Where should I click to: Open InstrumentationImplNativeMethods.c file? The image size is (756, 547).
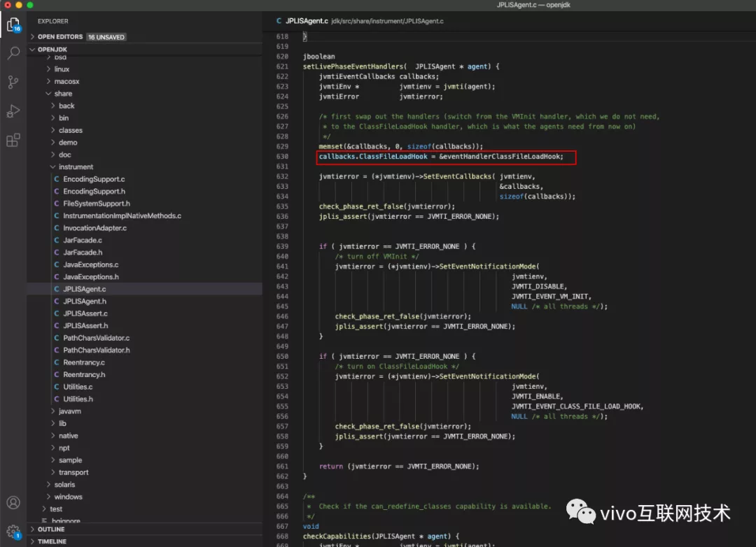coord(122,215)
